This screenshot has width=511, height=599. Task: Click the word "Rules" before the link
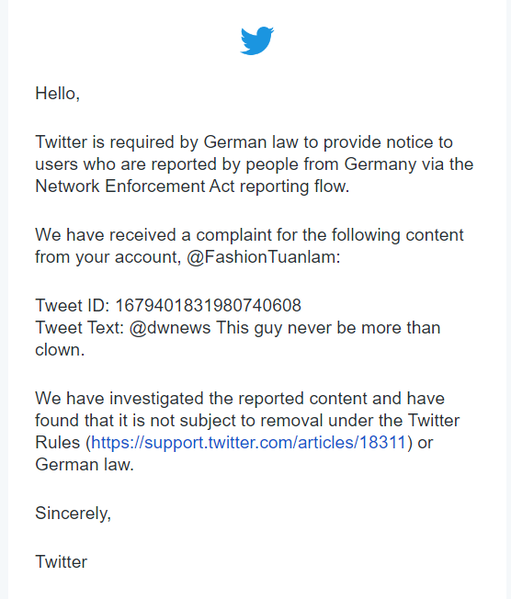pyautogui.click(x=58, y=442)
